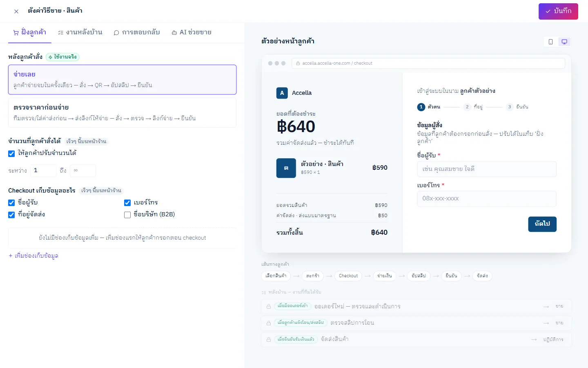Enable ชื่อบริษัท (B2B) checkbox

pos(127,215)
